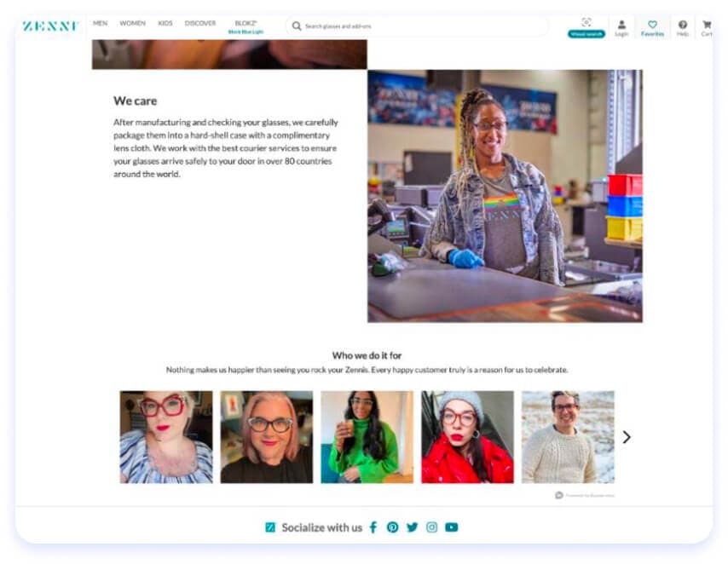The width and height of the screenshot is (728, 564).
Task: Open the Facebook social icon
Action: (x=373, y=527)
